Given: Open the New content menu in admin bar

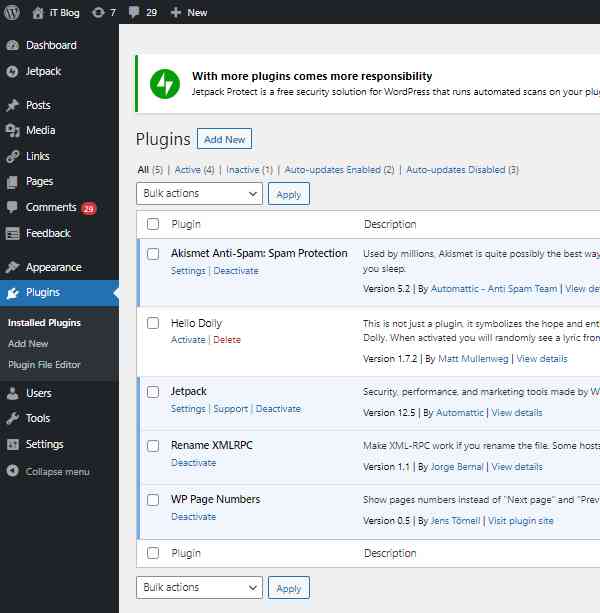Looking at the screenshot, I should pyautogui.click(x=189, y=12).
